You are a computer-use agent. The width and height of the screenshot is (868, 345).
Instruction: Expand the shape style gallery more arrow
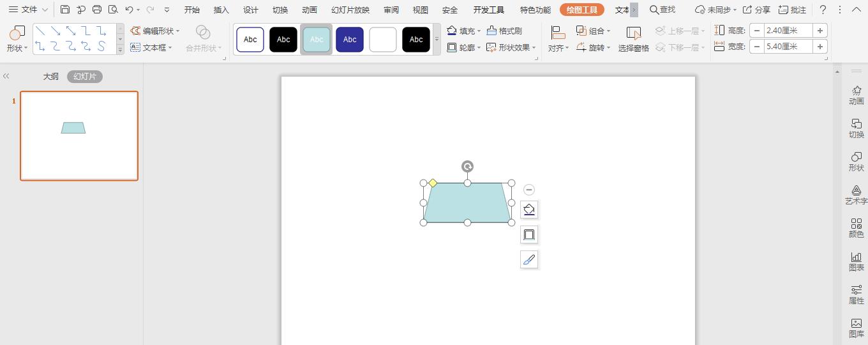coord(437,39)
